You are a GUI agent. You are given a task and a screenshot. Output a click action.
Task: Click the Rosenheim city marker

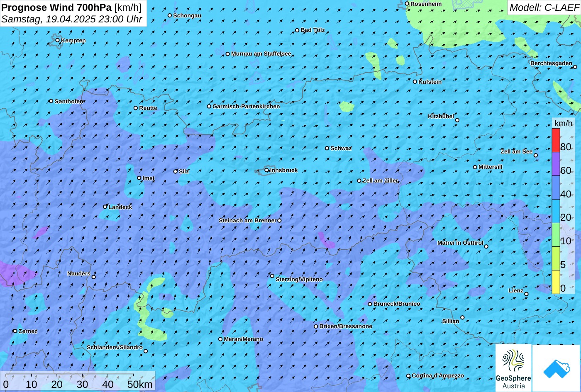407,4
